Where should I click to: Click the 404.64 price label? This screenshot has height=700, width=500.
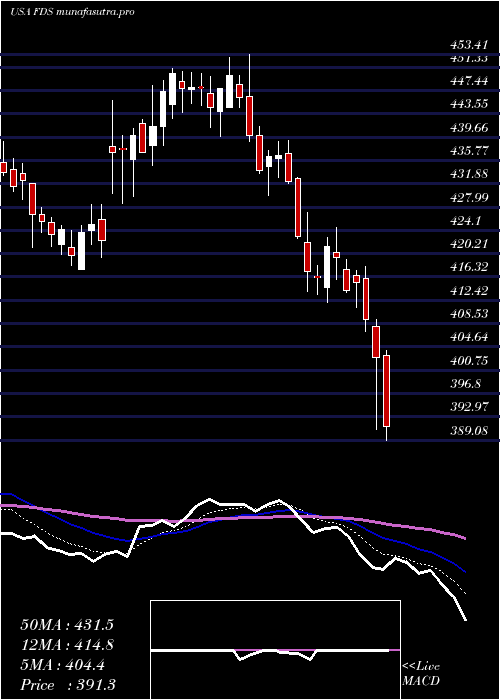tap(471, 337)
